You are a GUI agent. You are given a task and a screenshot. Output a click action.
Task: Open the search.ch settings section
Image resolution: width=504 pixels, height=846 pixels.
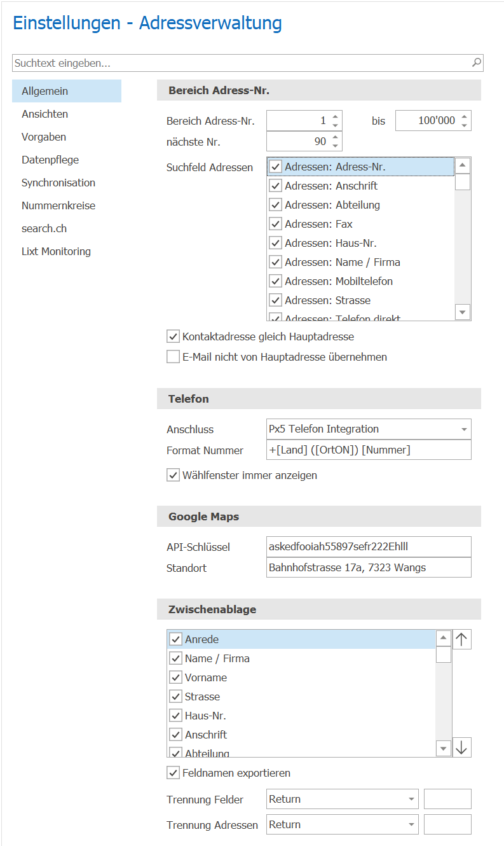pos(67,228)
